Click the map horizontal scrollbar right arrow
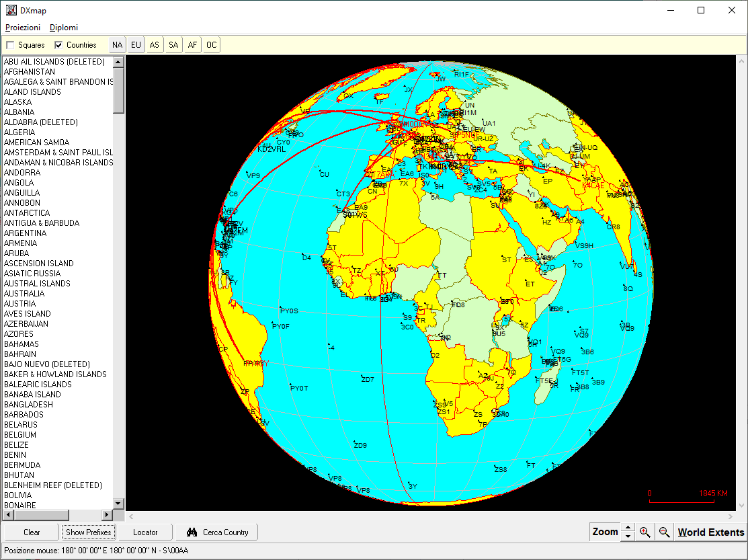Viewport: 748px width, 560px height. click(731, 516)
